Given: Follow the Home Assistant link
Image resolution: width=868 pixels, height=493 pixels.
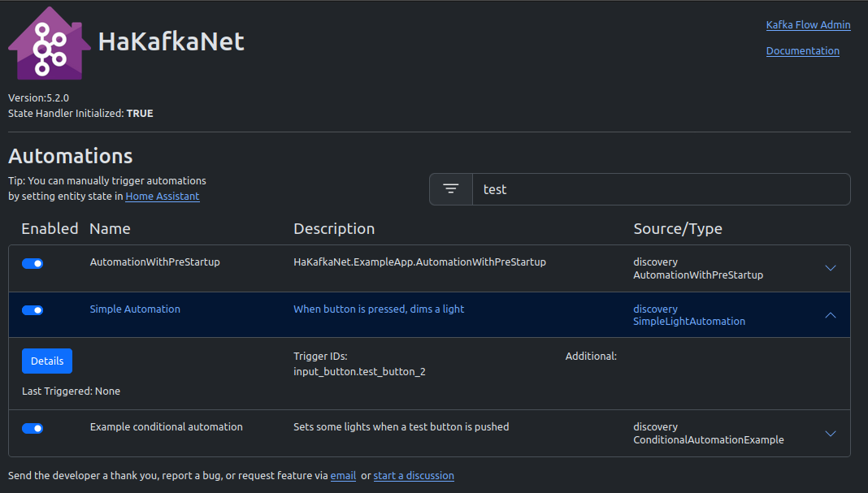Looking at the screenshot, I should [x=163, y=197].
